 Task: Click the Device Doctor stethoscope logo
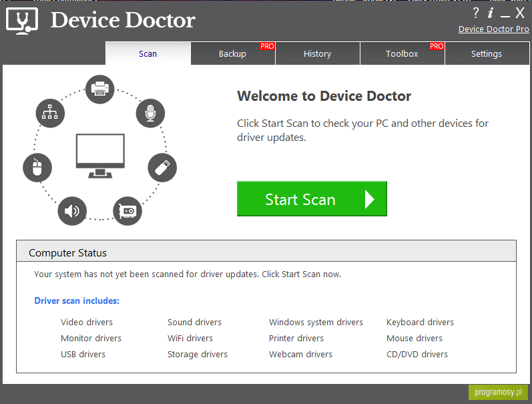click(22, 21)
